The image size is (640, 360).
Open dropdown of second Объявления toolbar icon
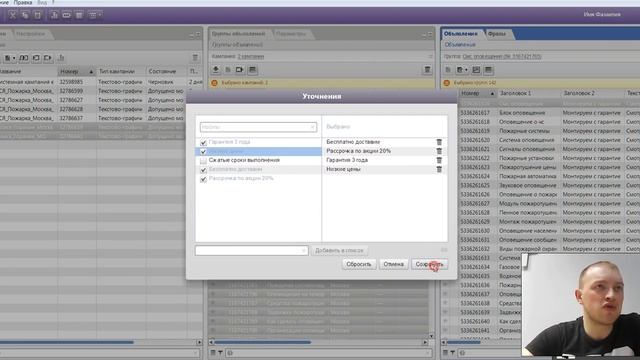[x=466, y=70]
